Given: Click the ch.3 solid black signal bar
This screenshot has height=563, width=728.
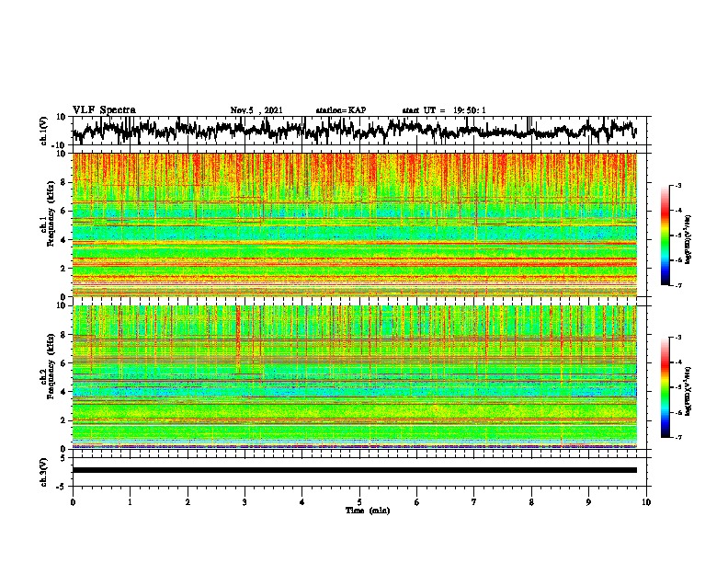Looking at the screenshot, I should click(x=355, y=470).
